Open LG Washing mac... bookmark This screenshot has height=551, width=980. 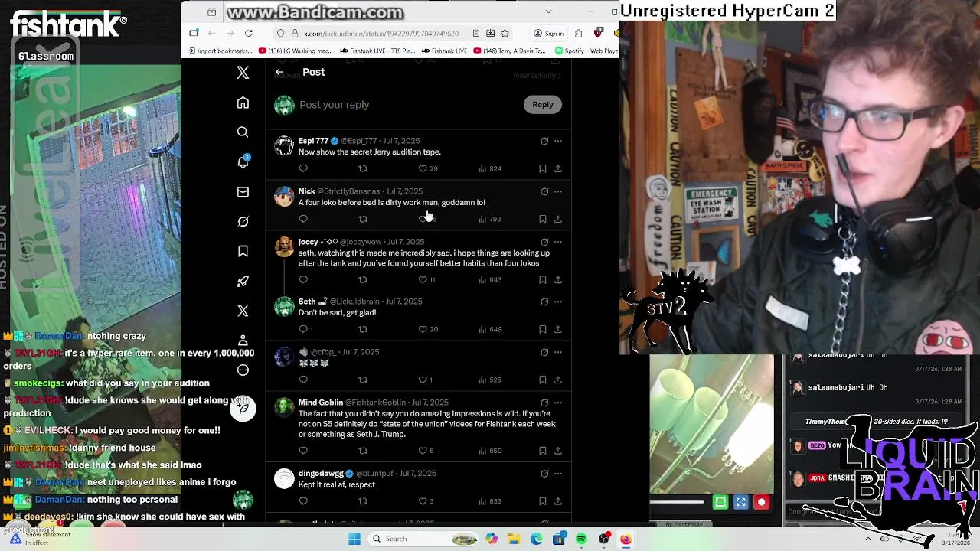[x=296, y=51]
